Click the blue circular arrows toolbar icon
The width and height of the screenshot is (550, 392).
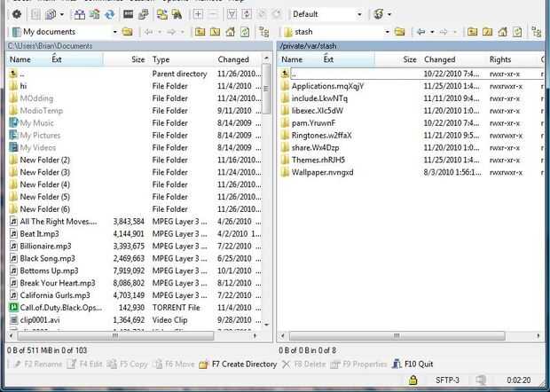(x=109, y=14)
